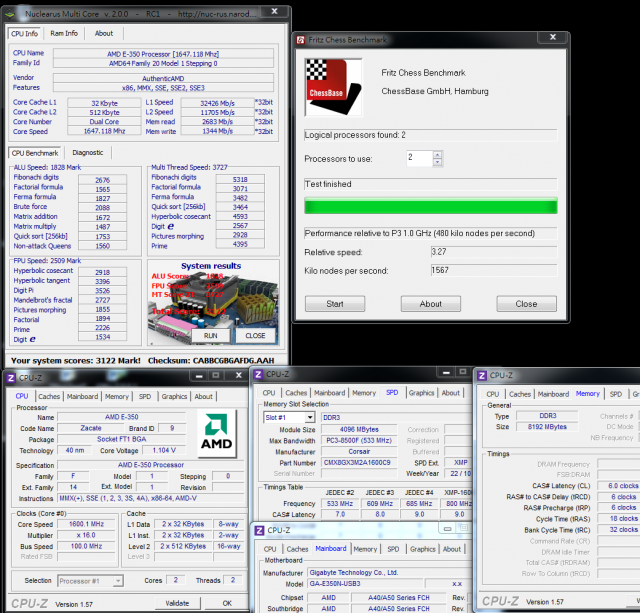
Task: Open the About tab in Nuclearus
Action: [x=104, y=33]
